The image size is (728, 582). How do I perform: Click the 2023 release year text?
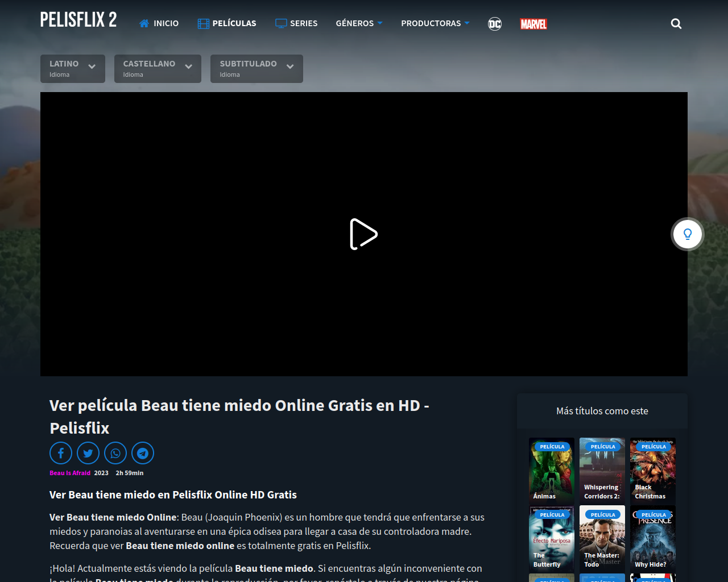101,473
